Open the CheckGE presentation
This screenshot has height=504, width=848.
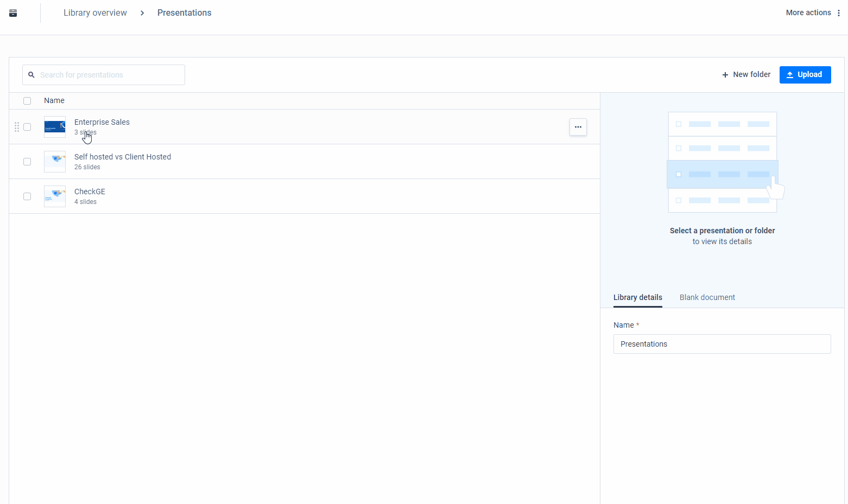tap(90, 192)
